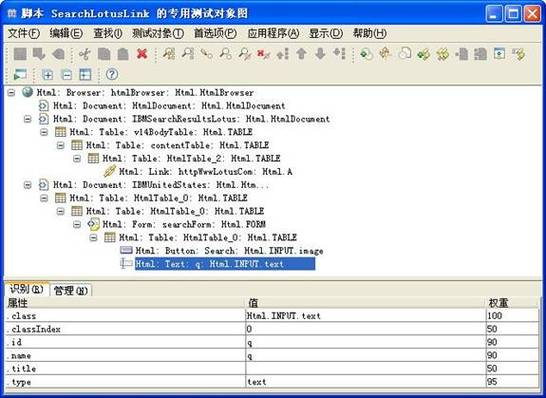Screen dimensions: 546x398
Task: Click the expand all plus icon
Action: pyautogui.click(x=47, y=75)
